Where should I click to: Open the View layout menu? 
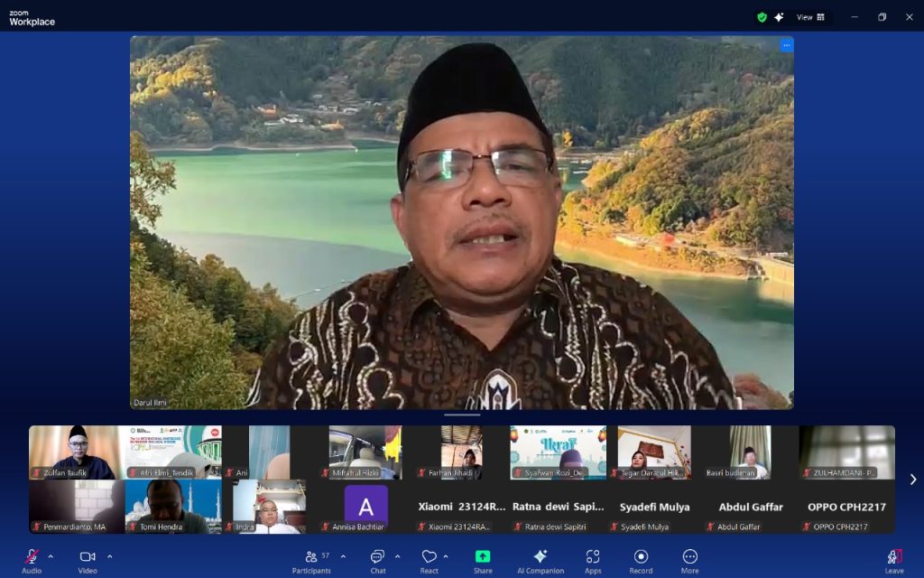pyautogui.click(x=810, y=17)
